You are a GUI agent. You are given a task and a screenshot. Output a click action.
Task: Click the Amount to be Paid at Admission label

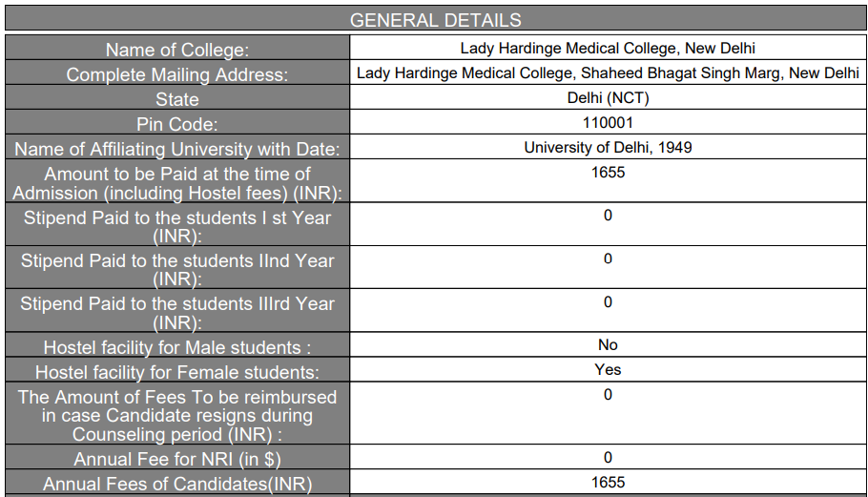(x=177, y=183)
